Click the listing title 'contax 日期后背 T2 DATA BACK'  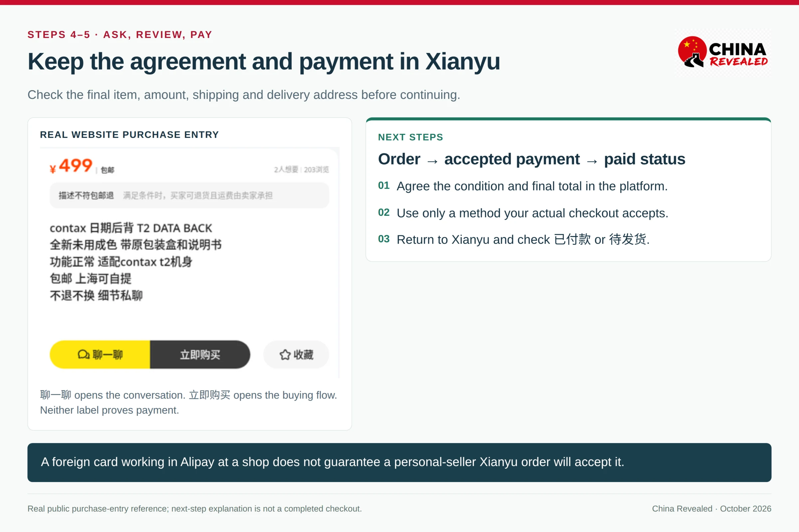click(131, 228)
